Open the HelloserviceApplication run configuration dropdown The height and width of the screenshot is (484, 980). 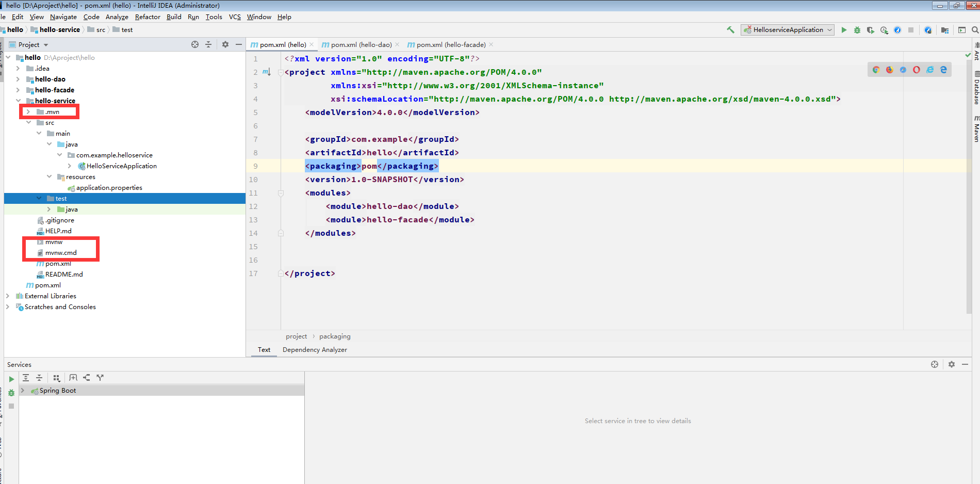[788, 30]
